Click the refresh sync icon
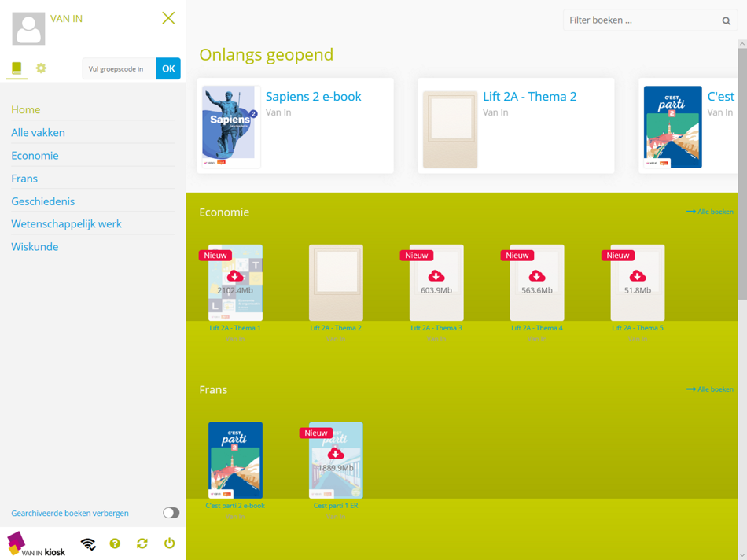The height and width of the screenshot is (560, 747). pyautogui.click(x=142, y=543)
